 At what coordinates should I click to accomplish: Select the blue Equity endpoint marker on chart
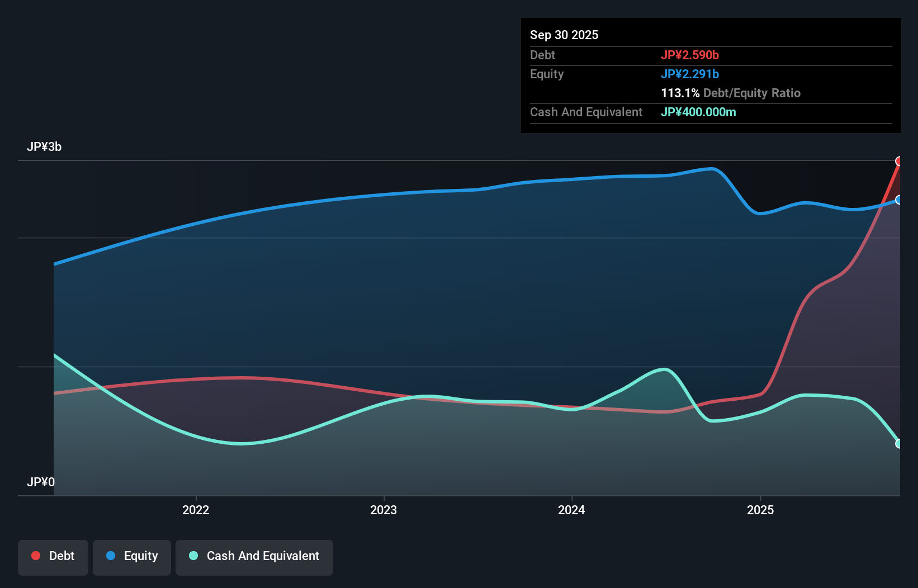coord(899,200)
